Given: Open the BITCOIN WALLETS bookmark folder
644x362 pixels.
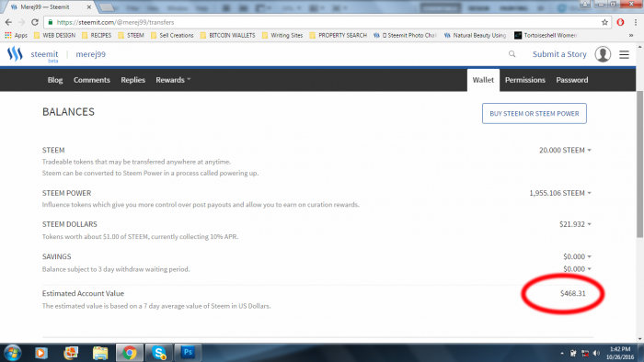Looking at the screenshot, I should pos(227,35).
